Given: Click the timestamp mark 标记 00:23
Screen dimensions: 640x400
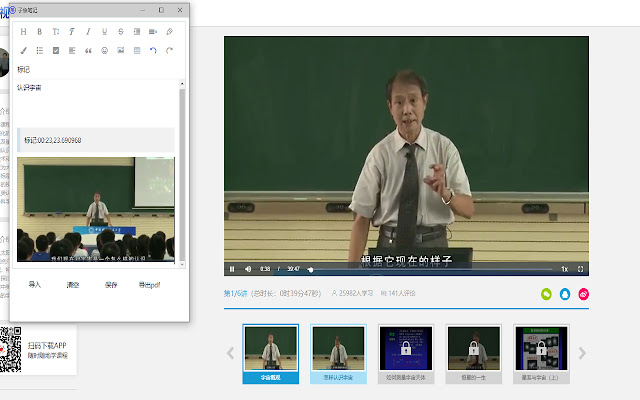Looking at the screenshot, I should click(96, 140).
